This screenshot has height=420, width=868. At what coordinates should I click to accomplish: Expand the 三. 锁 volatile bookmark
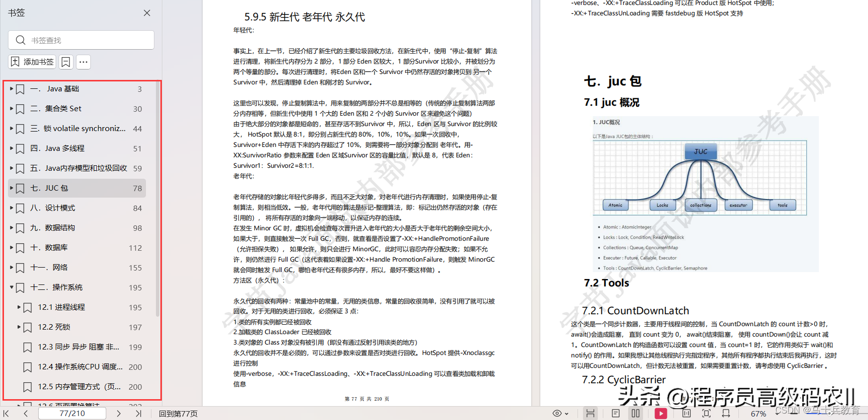click(11, 129)
